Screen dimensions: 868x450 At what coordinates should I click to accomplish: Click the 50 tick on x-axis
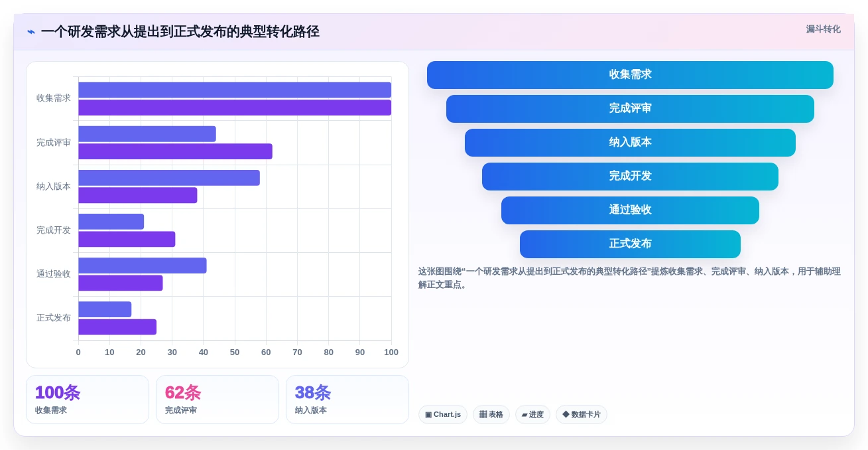click(235, 352)
